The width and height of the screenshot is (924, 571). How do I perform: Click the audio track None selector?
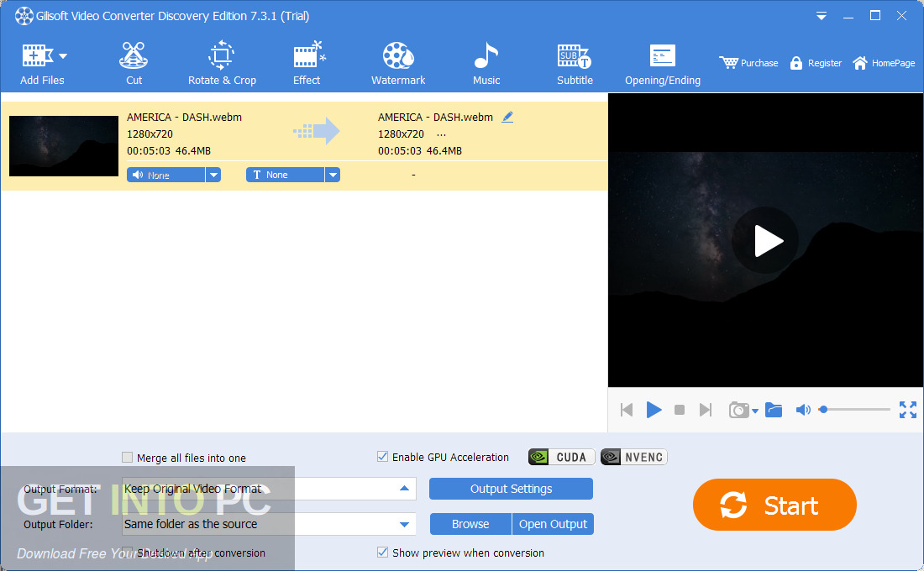click(165, 175)
